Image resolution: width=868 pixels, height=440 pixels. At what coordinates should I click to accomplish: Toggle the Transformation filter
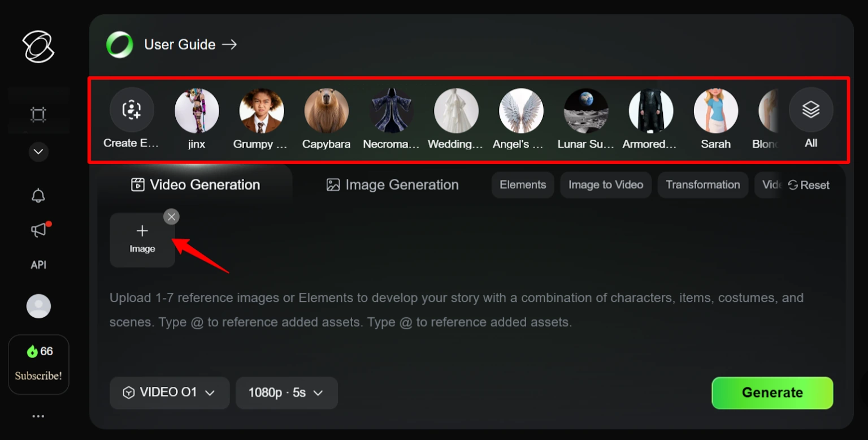click(x=702, y=185)
